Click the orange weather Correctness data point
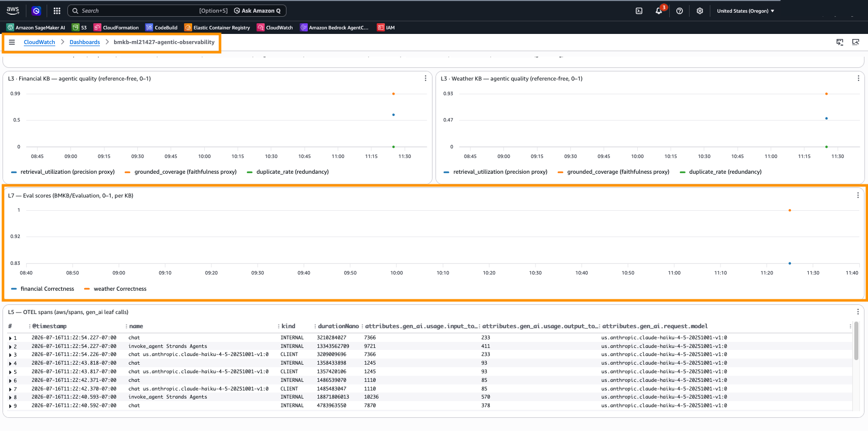The width and height of the screenshot is (868, 431). coord(790,210)
